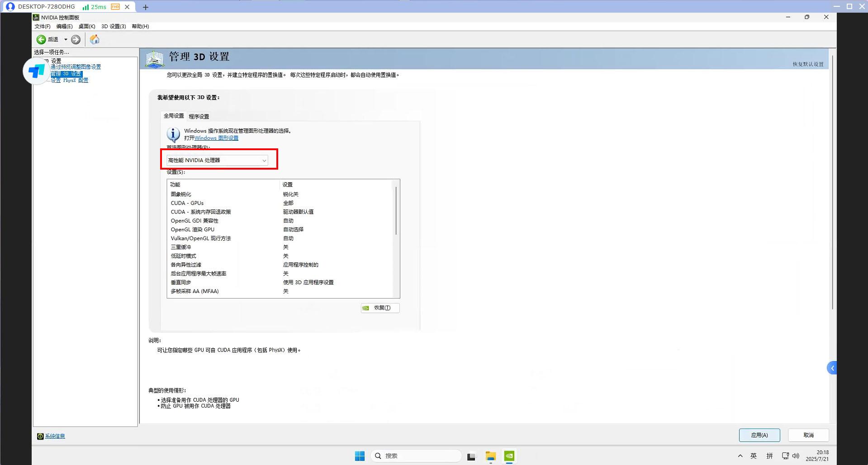This screenshot has width=868, height=465.
Task: Click the Forward arrow icon
Action: tap(76, 40)
